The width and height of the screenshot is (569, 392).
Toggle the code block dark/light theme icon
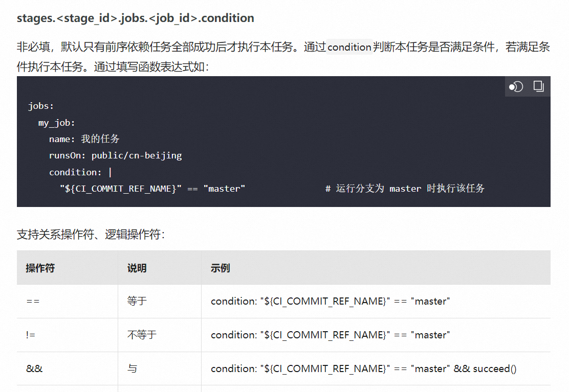pyautogui.click(x=516, y=86)
